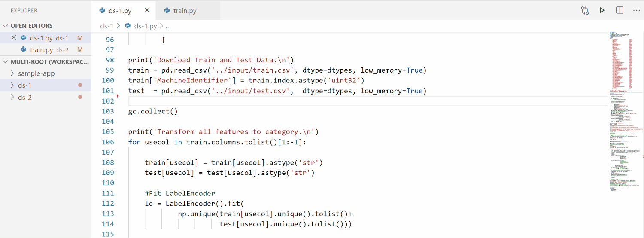
Task: Click the modified dot next to ds-1 folder
Action: pyautogui.click(x=80, y=85)
